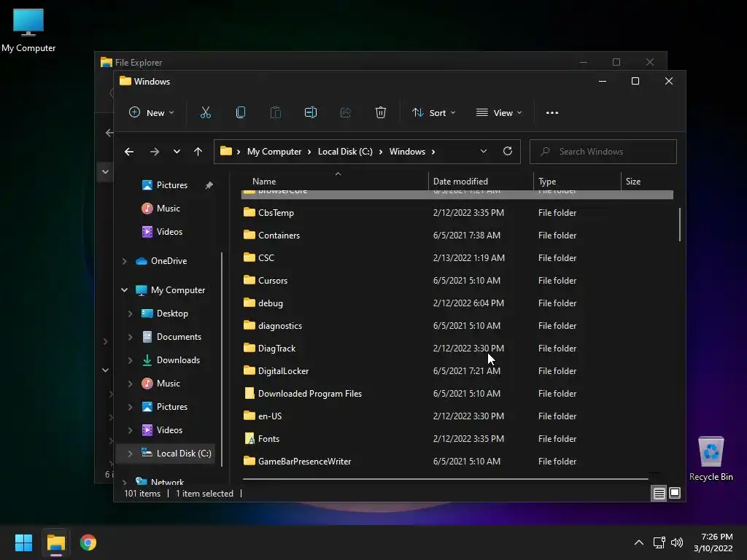
Task: Select pinned Pictures in quick access
Action: tap(172, 185)
